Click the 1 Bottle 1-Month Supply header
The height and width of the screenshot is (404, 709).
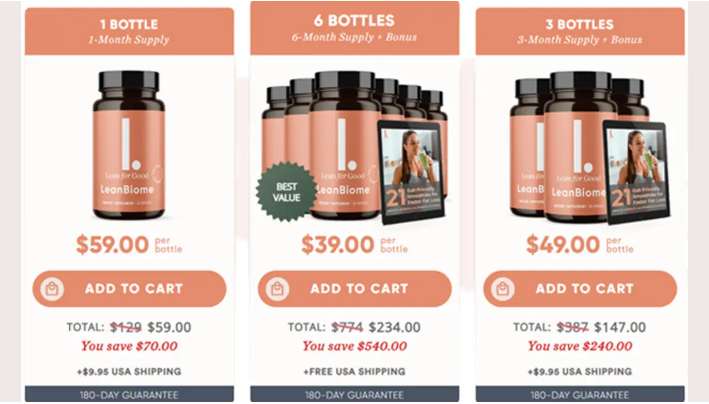click(129, 31)
